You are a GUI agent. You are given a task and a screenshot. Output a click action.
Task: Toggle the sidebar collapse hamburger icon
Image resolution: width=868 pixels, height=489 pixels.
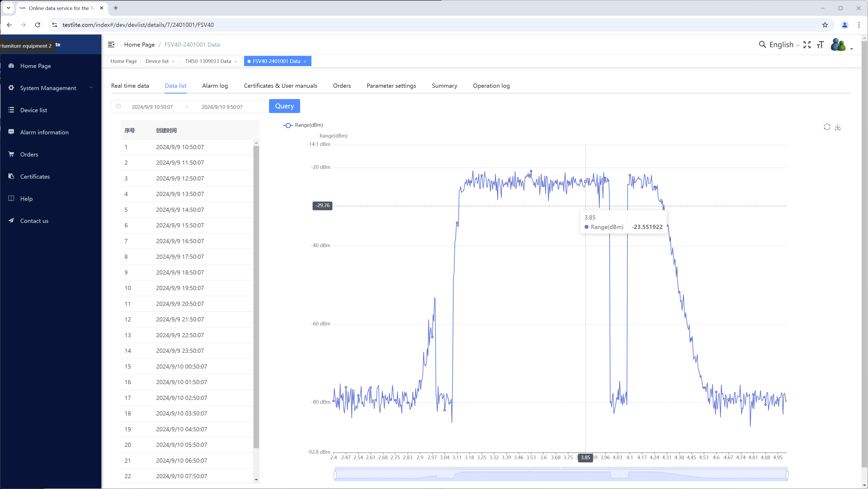(x=111, y=45)
